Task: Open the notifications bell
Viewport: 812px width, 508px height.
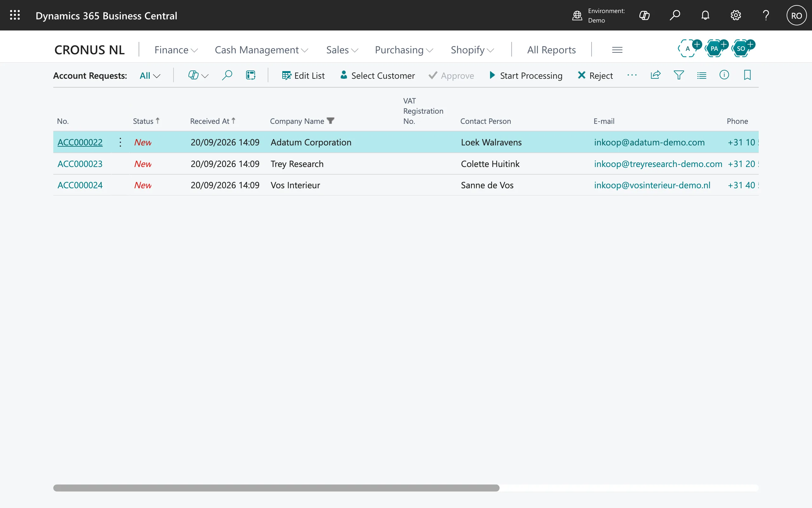Action: tap(705, 16)
